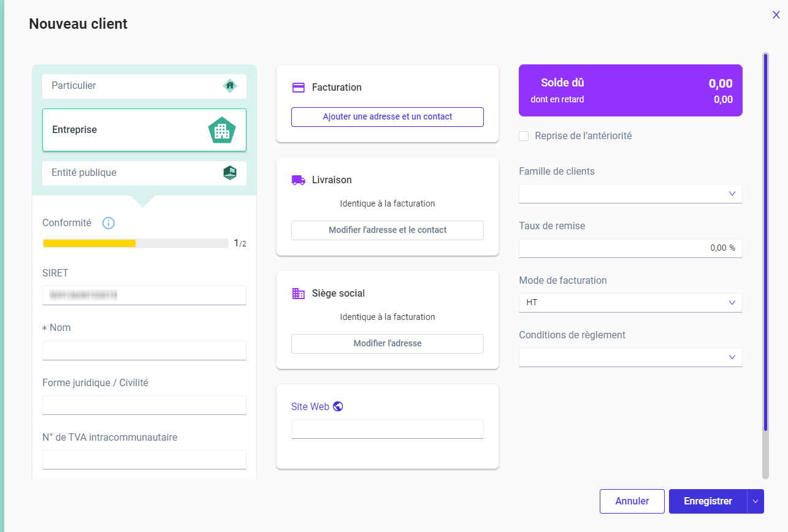Open the Famille de clients dropdown
The width and height of the screenshot is (788, 532).
630,194
